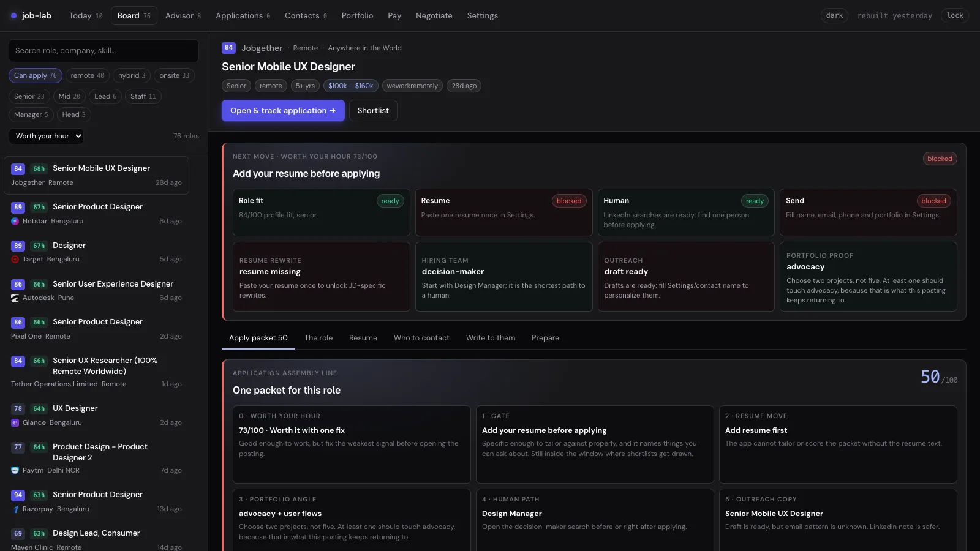Click the Autodesk company logo icon
Image resolution: width=980 pixels, height=551 pixels.
point(15,298)
